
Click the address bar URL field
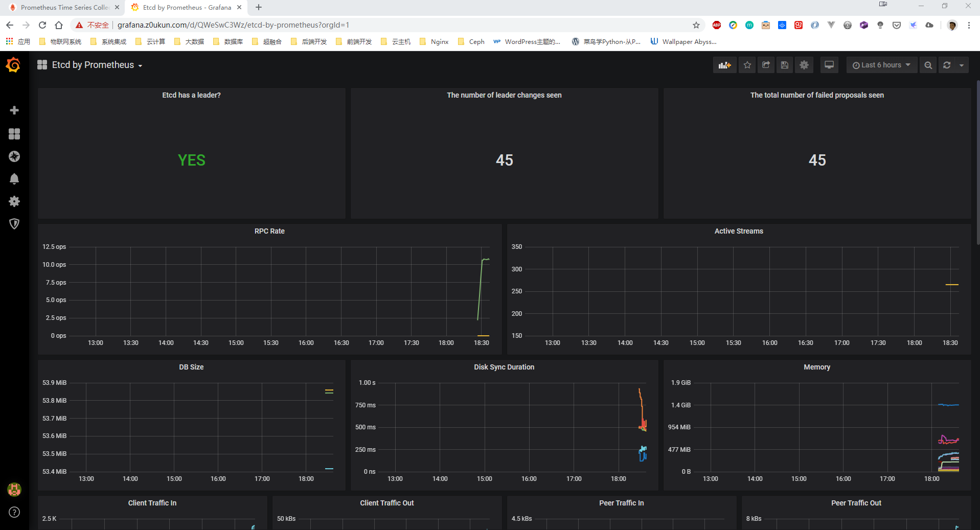(x=399, y=25)
